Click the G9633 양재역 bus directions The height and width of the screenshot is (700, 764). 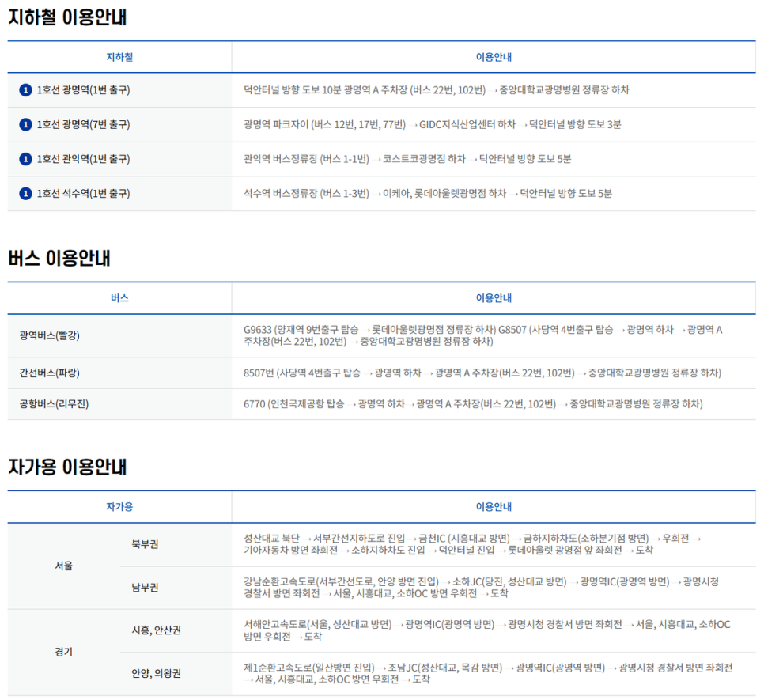[483, 335]
